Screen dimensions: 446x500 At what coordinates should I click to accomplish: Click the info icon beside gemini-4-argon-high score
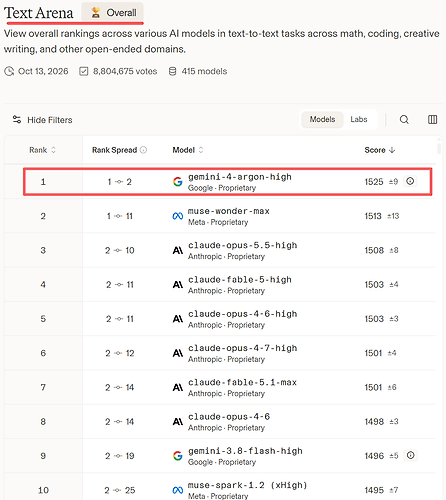click(410, 181)
